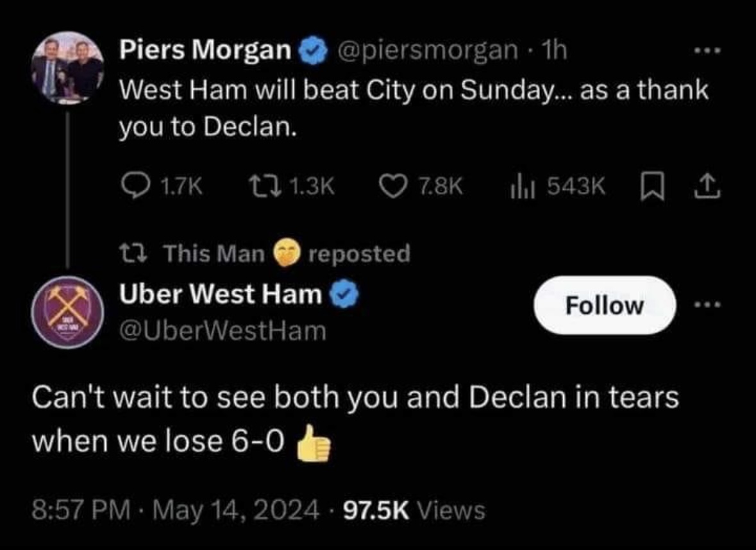Open the @piersmorgan handle link
This screenshot has width=756, height=550.
coord(428,50)
